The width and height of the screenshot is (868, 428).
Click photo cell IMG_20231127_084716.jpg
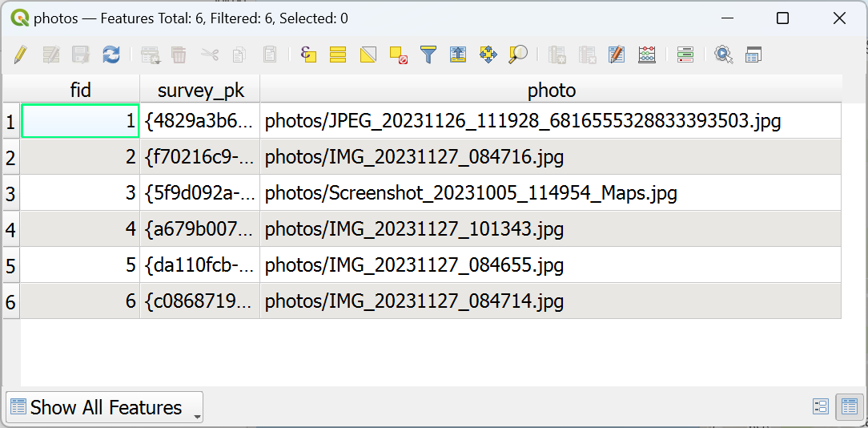tap(551, 157)
